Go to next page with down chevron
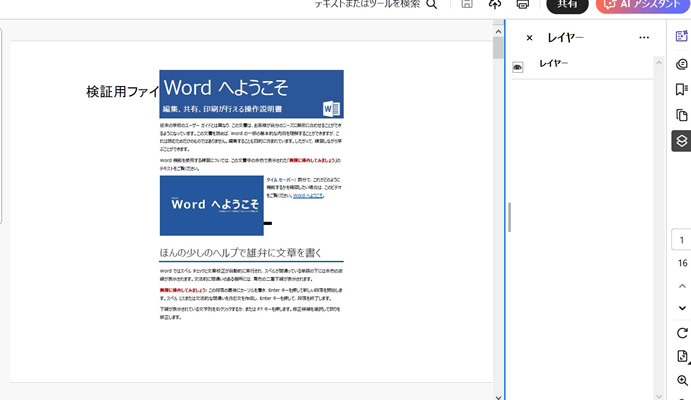 tap(682, 308)
